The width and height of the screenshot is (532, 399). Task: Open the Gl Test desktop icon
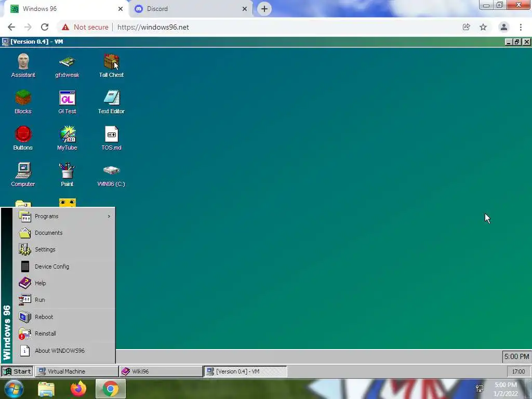coord(67,102)
